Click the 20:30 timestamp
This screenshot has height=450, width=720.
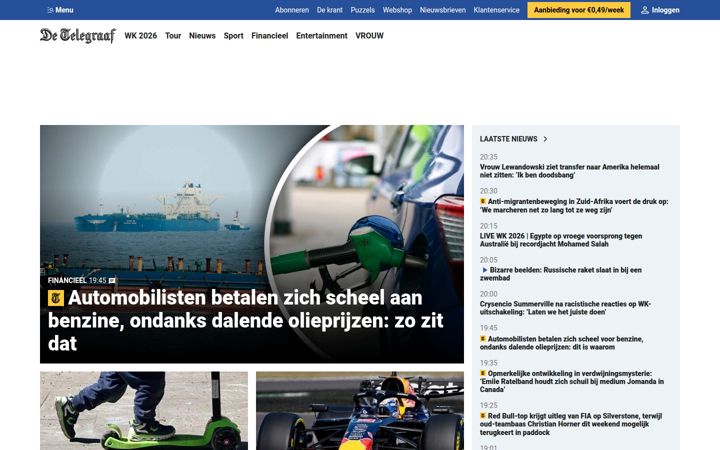click(x=489, y=191)
